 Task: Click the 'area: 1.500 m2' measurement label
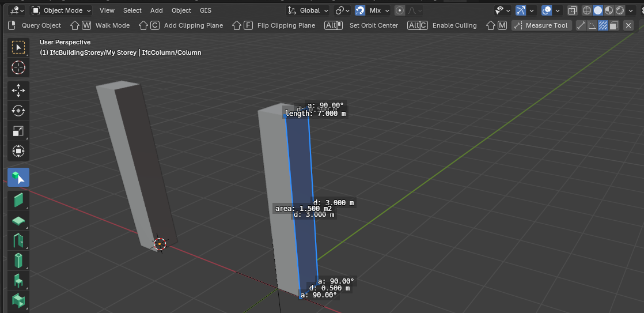[303, 209]
